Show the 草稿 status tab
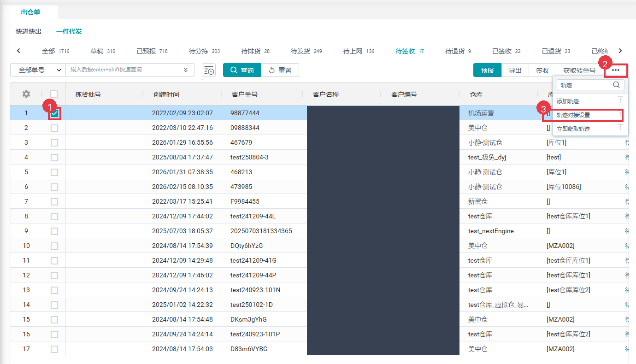 (x=102, y=51)
